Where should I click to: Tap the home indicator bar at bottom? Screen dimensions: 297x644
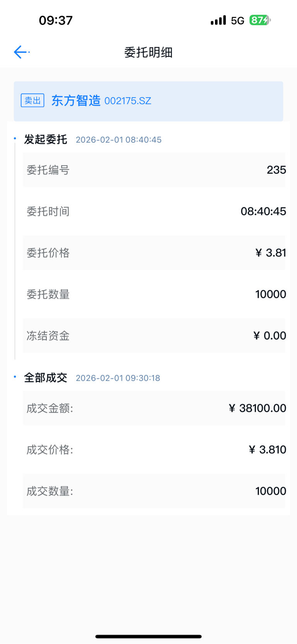click(148, 636)
